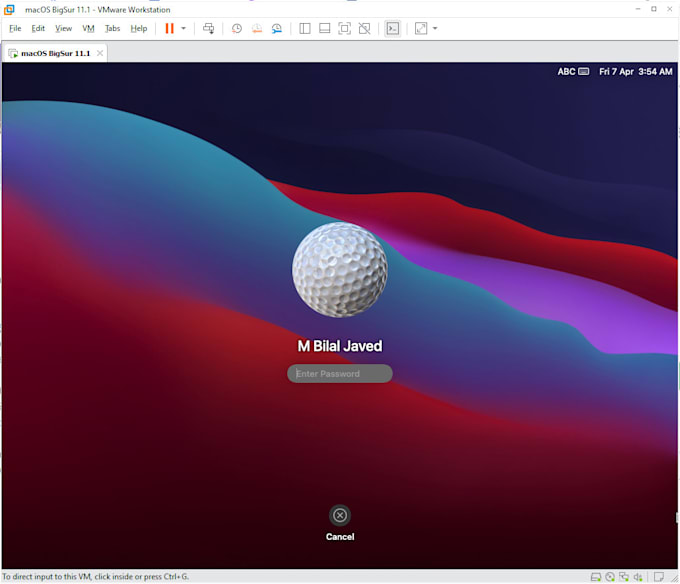This screenshot has height=584, width=680.
Task: Expand the stretch guest dropdown arrow
Action: coord(435,29)
